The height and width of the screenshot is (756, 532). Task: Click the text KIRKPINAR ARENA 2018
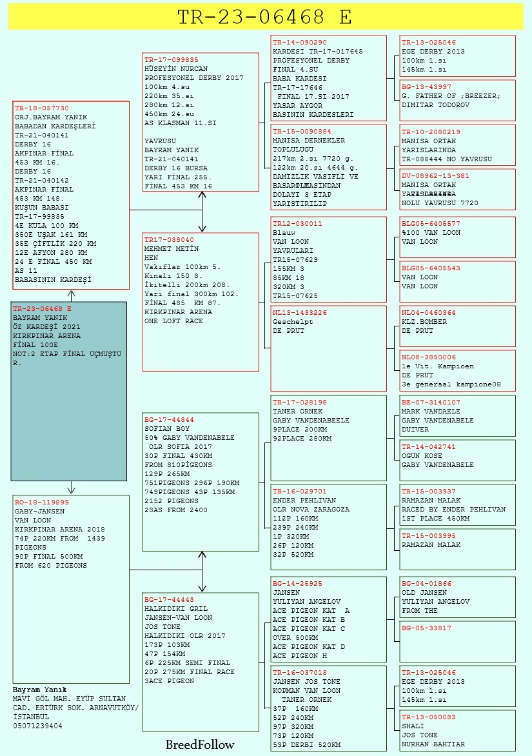click(60, 529)
